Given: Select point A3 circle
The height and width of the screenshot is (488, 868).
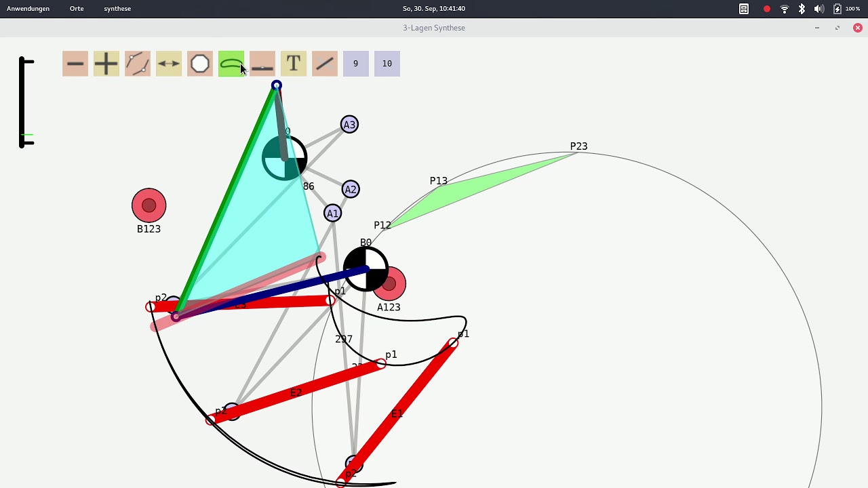Looking at the screenshot, I should [349, 125].
